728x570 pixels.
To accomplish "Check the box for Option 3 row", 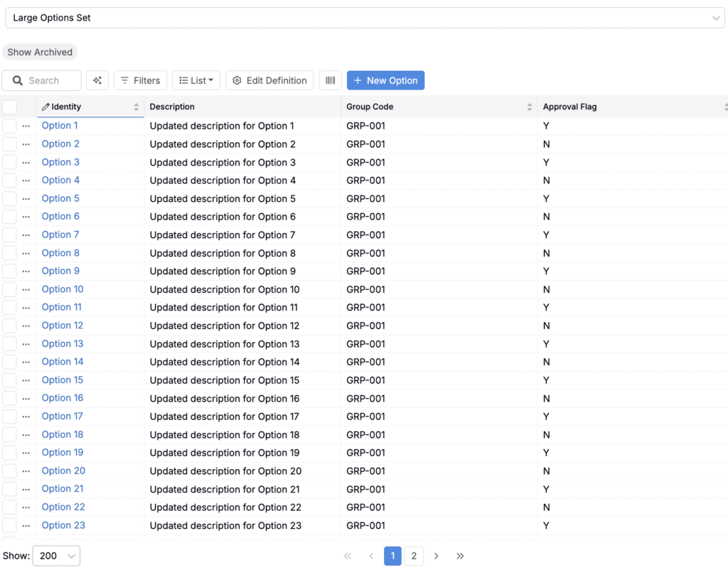I will tap(10, 162).
